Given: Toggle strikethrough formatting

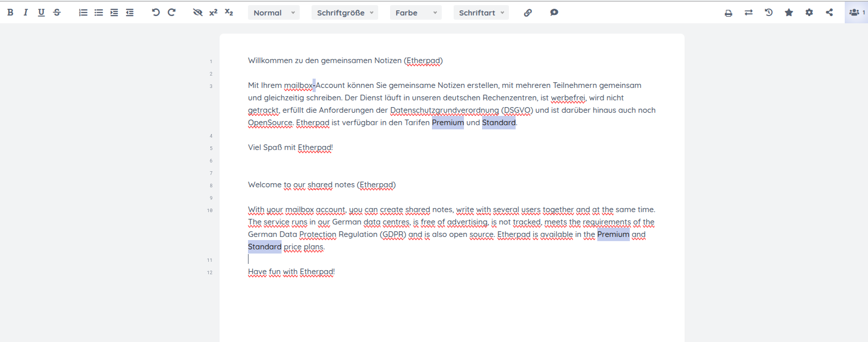Looking at the screenshot, I should pos(57,12).
